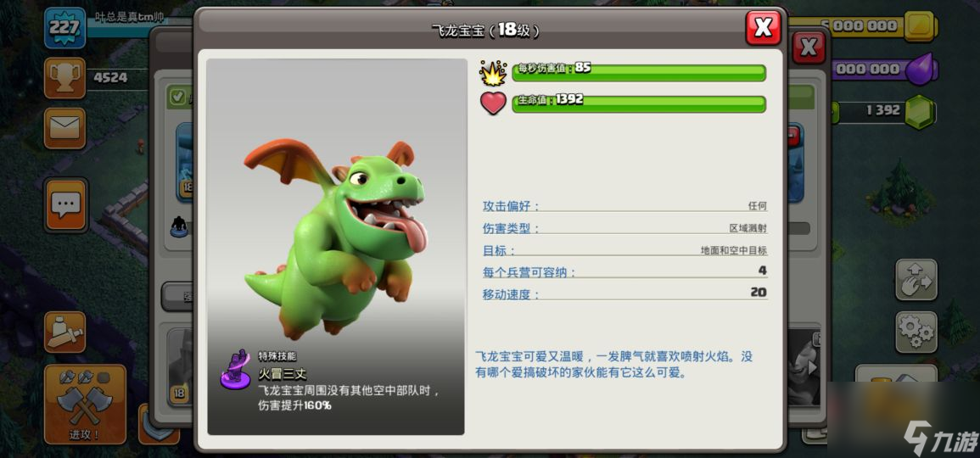This screenshot has height=458, width=980.
Task: Open the mail inbox icon
Action: click(x=65, y=128)
